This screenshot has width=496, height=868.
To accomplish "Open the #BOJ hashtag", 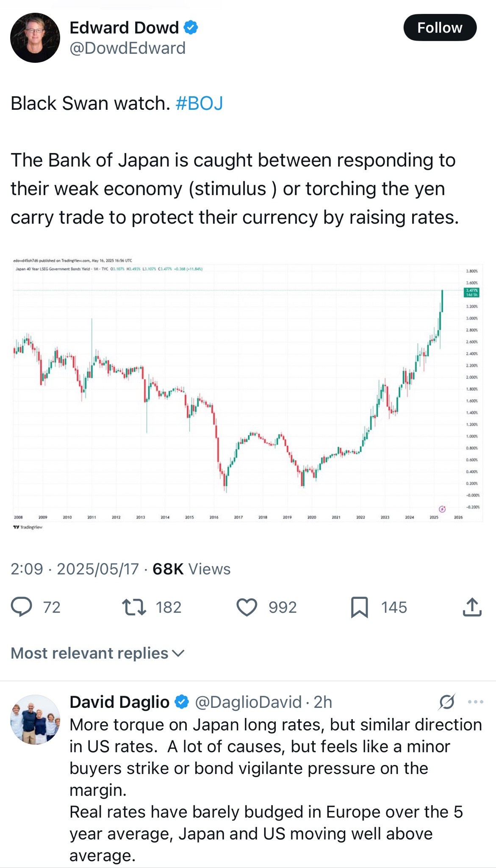I will tap(199, 103).
